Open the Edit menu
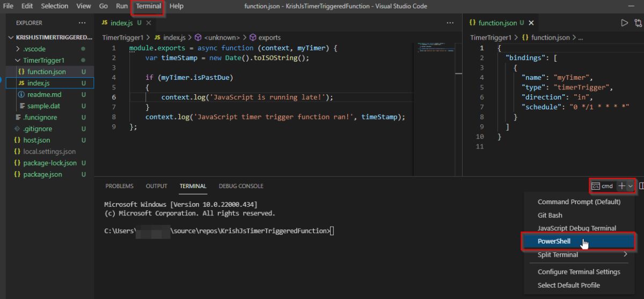Viewport: 644px width, 299px height. coord(27,6)
